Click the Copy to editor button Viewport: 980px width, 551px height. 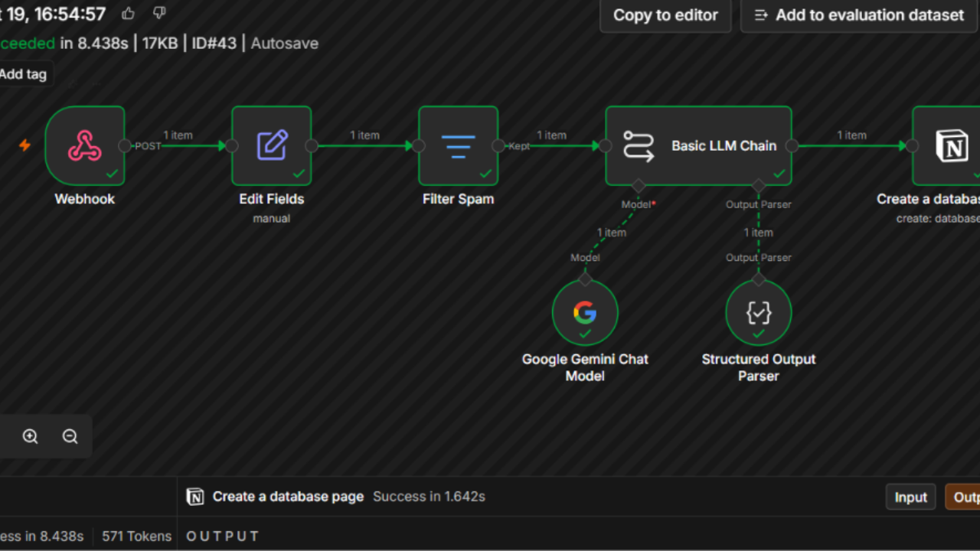pyautogui.click(x=665, y=15)
